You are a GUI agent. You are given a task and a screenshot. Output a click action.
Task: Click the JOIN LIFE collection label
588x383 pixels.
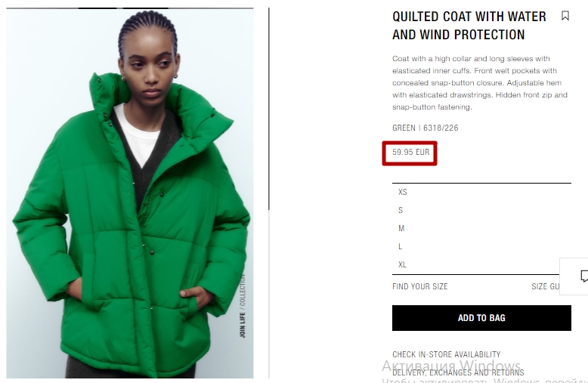click(243, 306)
